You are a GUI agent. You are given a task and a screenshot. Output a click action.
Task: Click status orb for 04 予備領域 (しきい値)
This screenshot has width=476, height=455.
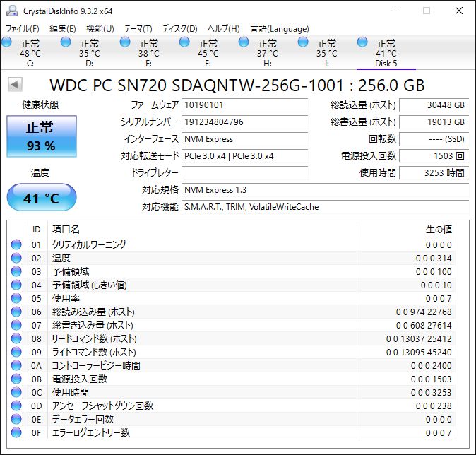[x=16, y=285]
